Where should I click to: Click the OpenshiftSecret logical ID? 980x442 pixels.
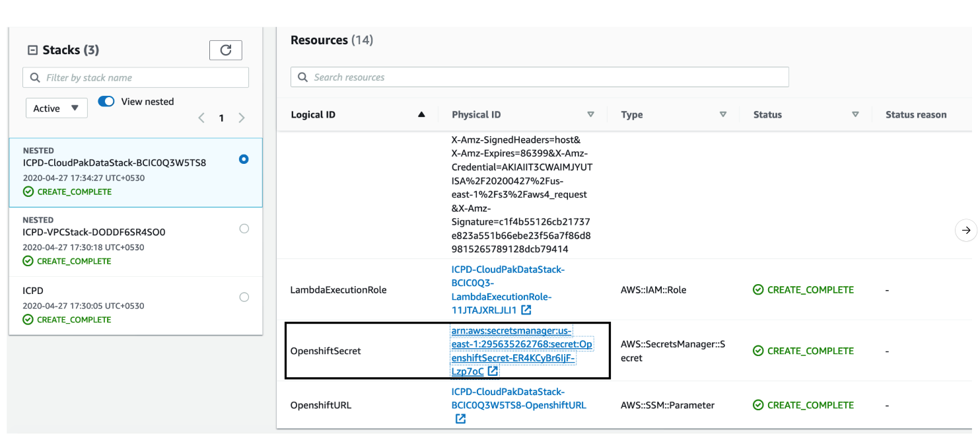click(x=326, y=351)
